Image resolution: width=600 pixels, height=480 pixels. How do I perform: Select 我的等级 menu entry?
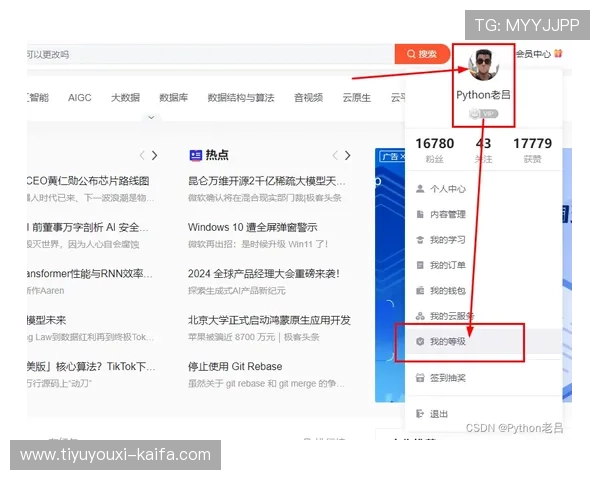coord(483,341)
